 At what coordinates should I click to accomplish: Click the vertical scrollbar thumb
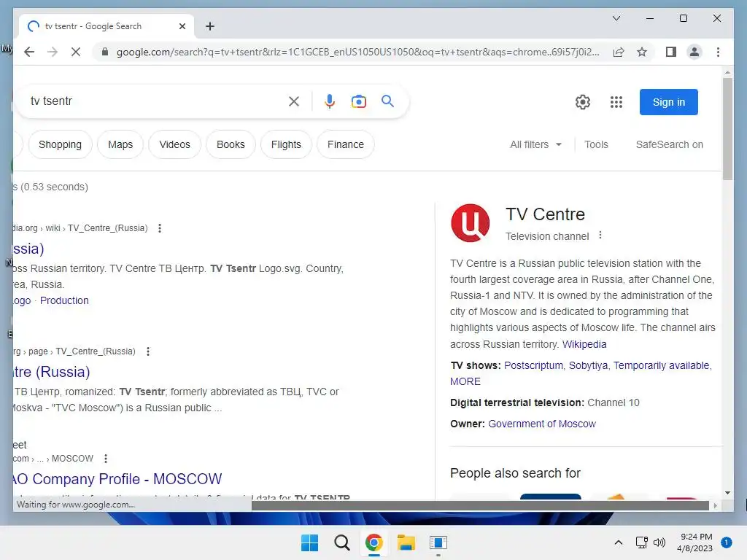pos(727,128)
